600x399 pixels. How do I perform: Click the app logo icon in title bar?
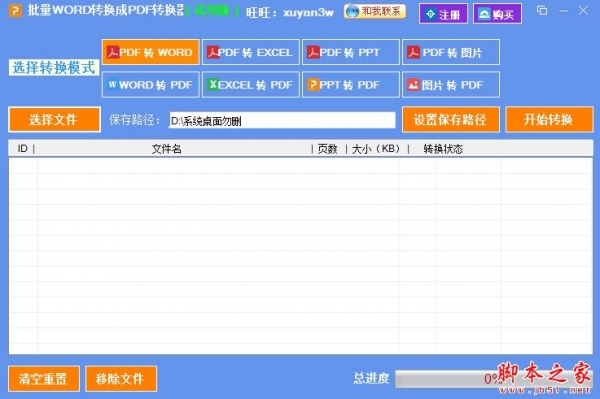pyautogui.click(x=15, y=11)
